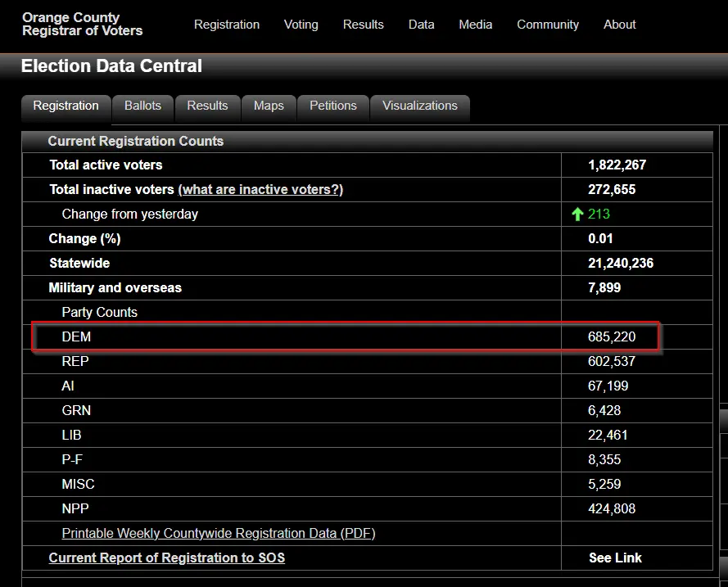This screenshot has height=587, width=728.
Task: Open Current Report of Registration to SOS
Action: [166, 558]
